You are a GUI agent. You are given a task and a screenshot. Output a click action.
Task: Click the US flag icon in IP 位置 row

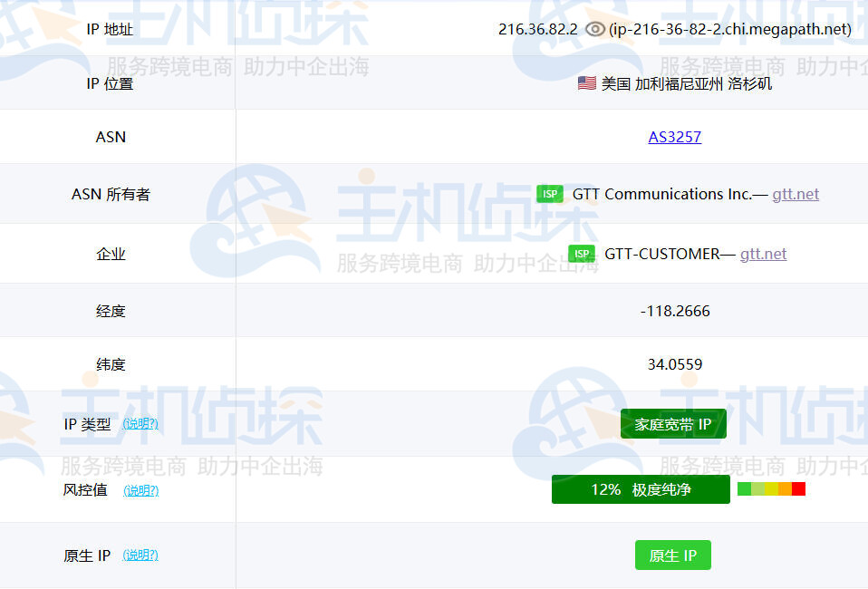click(586, 83)
